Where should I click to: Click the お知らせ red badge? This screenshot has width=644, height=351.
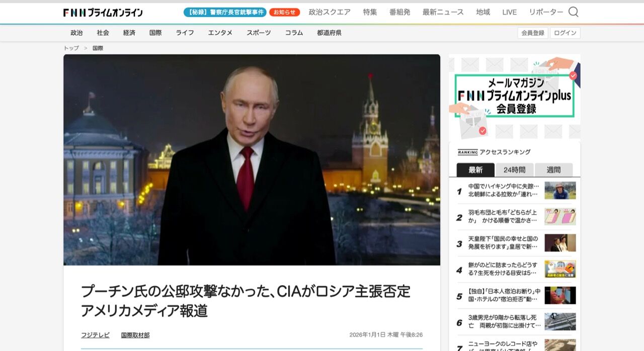[x=284, y=12]
